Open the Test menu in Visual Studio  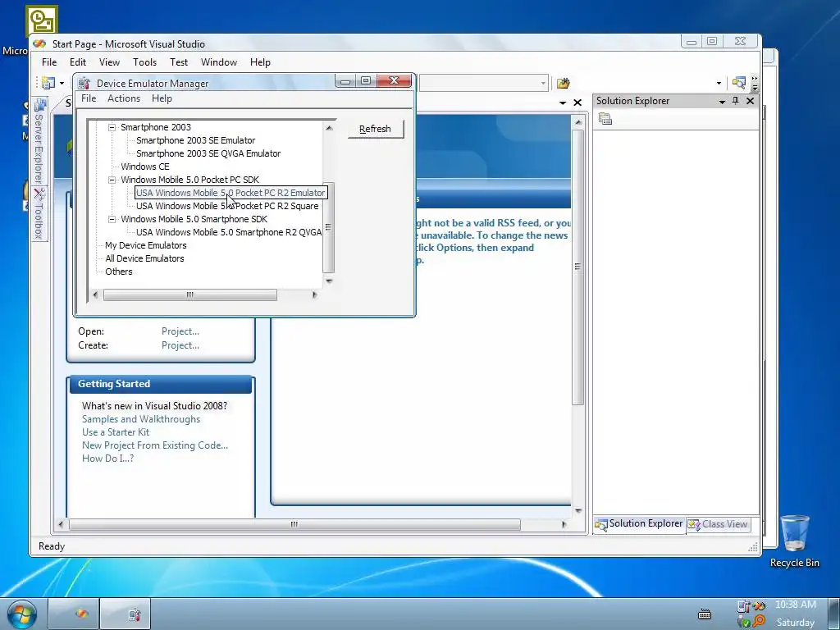(179, 62)
